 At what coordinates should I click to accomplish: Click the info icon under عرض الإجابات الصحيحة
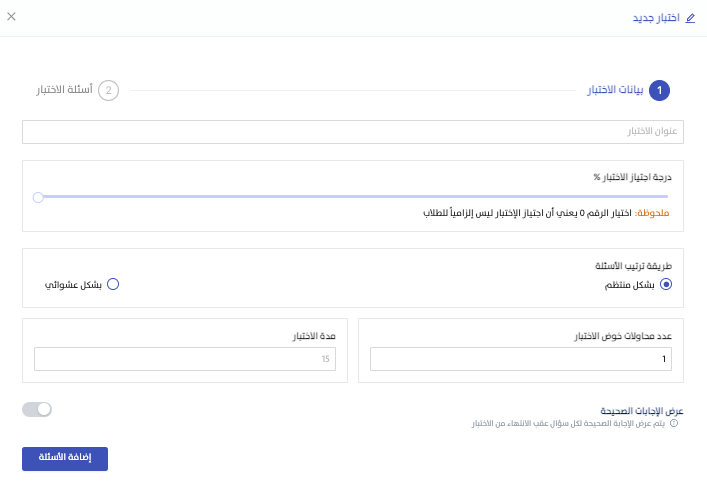[674, 423]
